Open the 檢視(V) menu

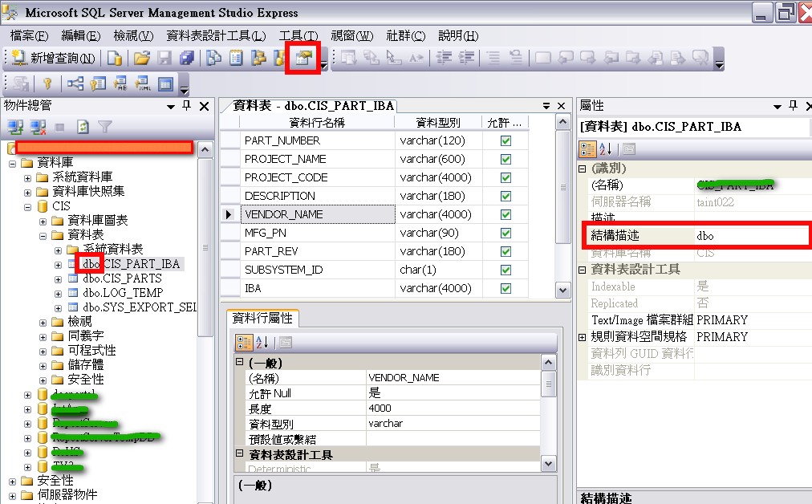pos(134,36)
